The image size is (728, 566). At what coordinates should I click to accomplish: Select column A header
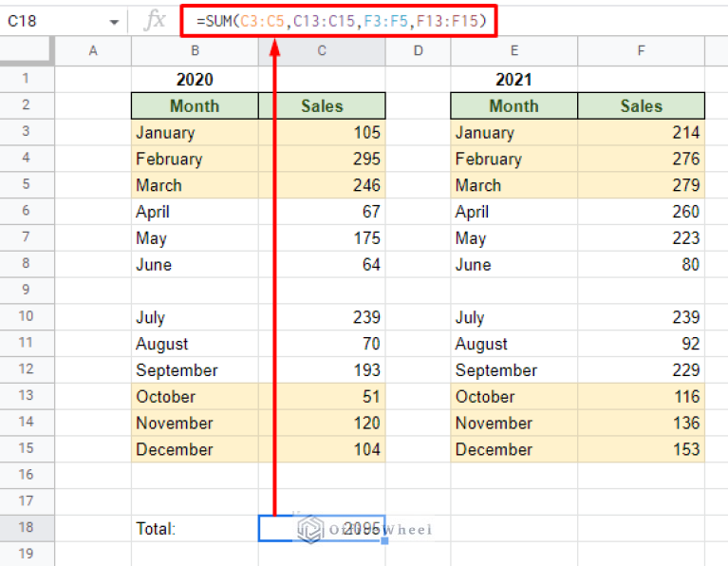[93, 51]
